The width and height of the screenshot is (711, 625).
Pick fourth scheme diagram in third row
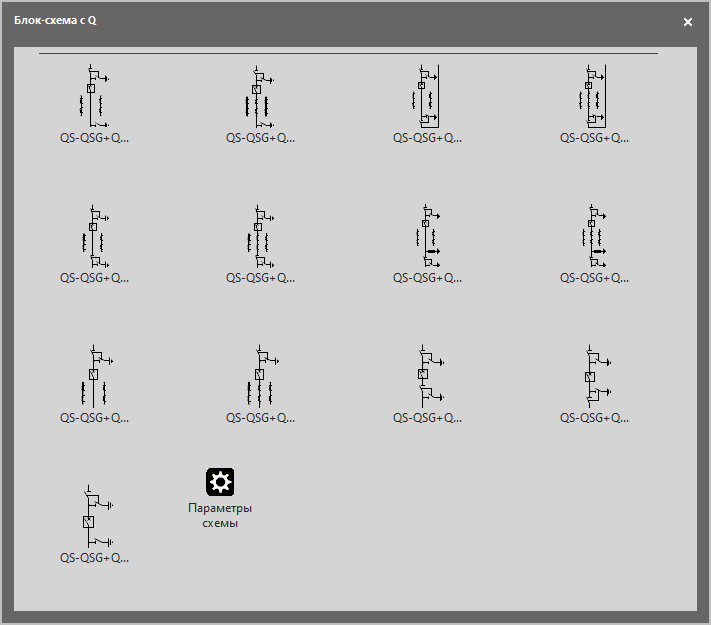pyautogui.click(x=594, y=376)
